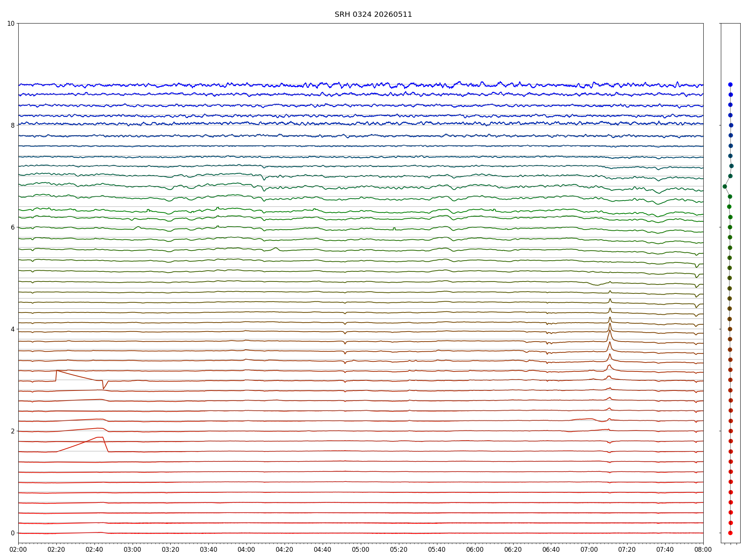Select the "02:20" time axis label
Image resolution: width=747 pixels, height=560 pixels.
pos(56,550)
